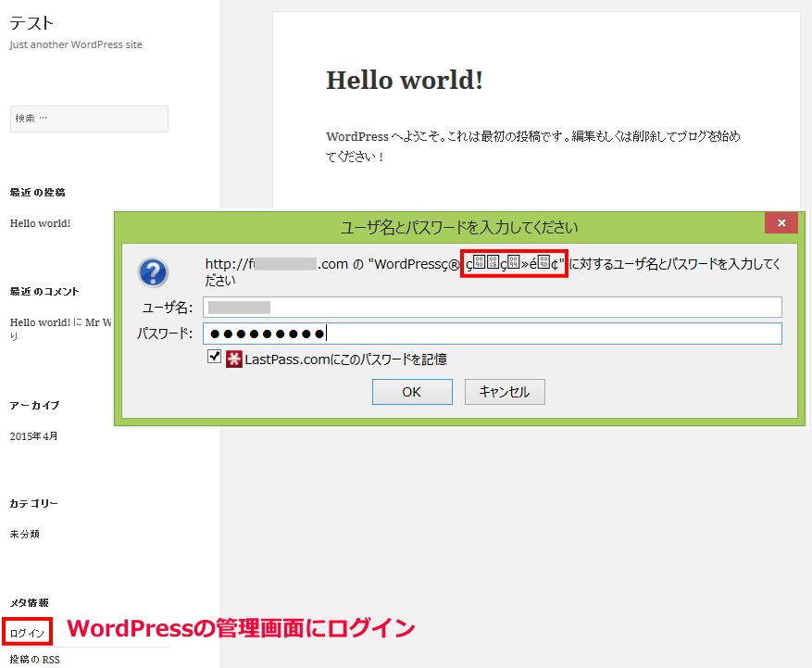
Task: Open the 投稿の RSS link
Action: click(34, 660)
